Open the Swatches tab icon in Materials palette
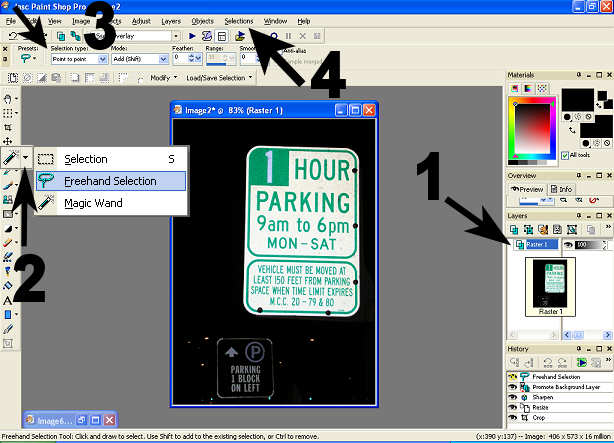Screen dimensions: 614x443 click(542, 89)
